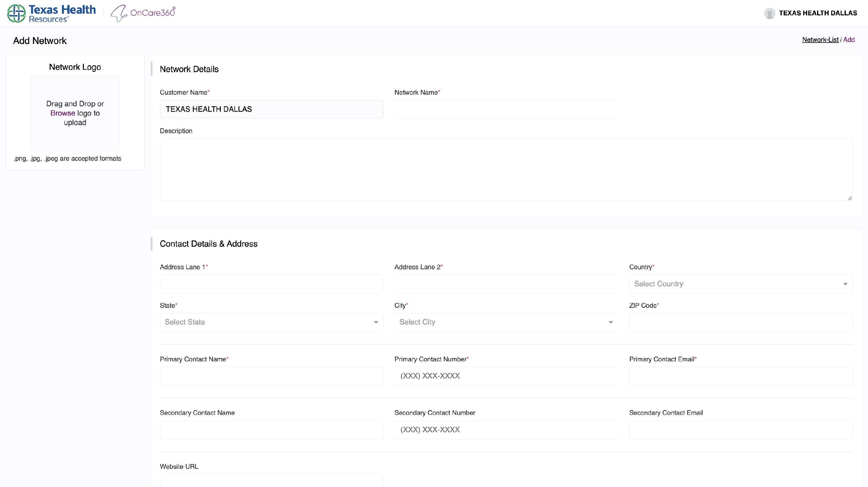Screen dimensions: 868x487
Task: Click the Address Lane 2 field
Action: (506, 284)
